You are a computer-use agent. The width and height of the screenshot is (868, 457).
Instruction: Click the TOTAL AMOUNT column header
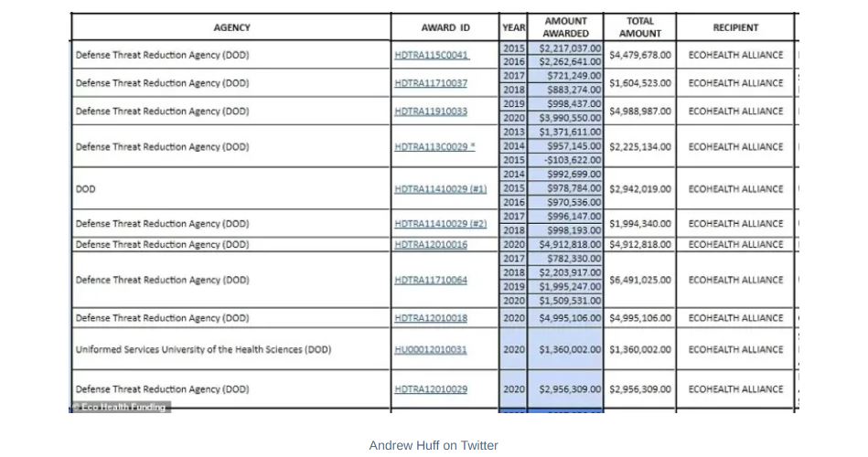(639, 27)
